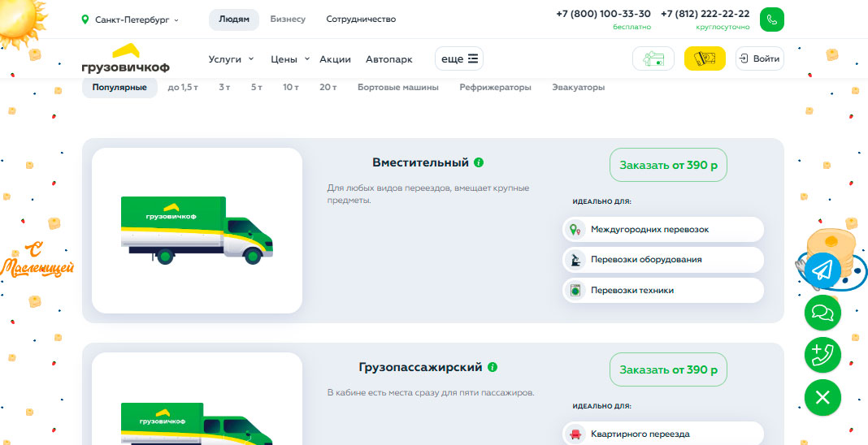Click 'Заказать от 390 р' for Грузопассажирский
The height and width of the screenshot is (445, 868).
(668, 369)
